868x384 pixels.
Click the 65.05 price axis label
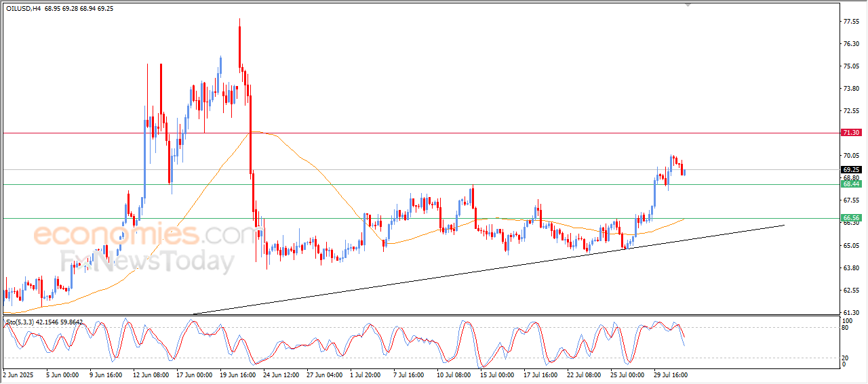coord(851,245)
